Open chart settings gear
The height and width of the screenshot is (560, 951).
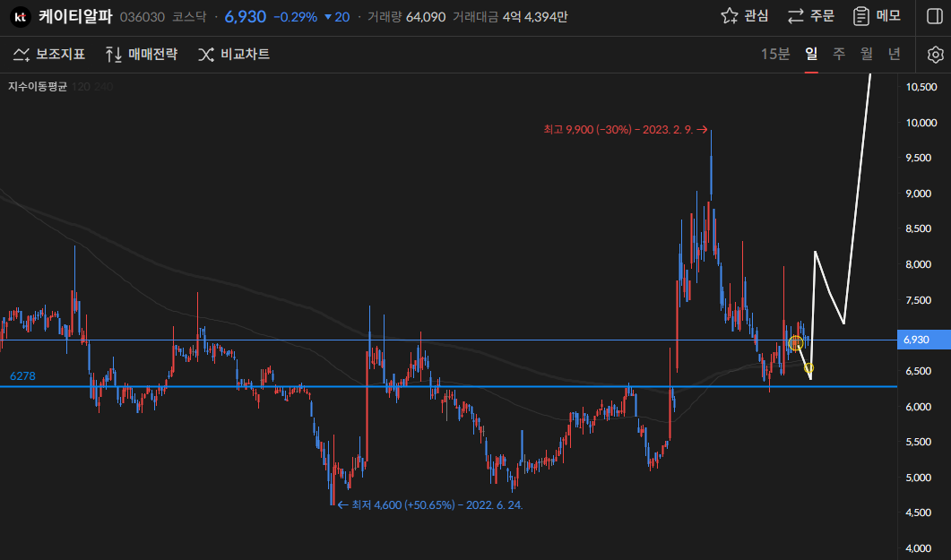point(935,55)
